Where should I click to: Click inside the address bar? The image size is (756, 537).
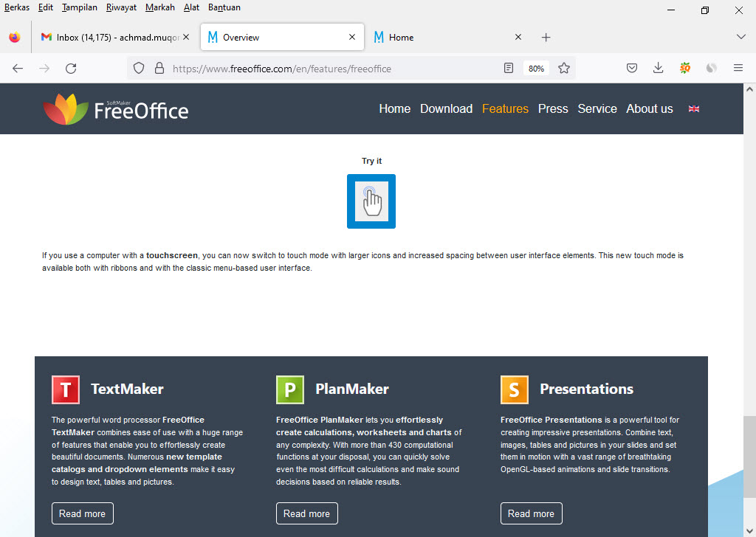coord(332,68)
